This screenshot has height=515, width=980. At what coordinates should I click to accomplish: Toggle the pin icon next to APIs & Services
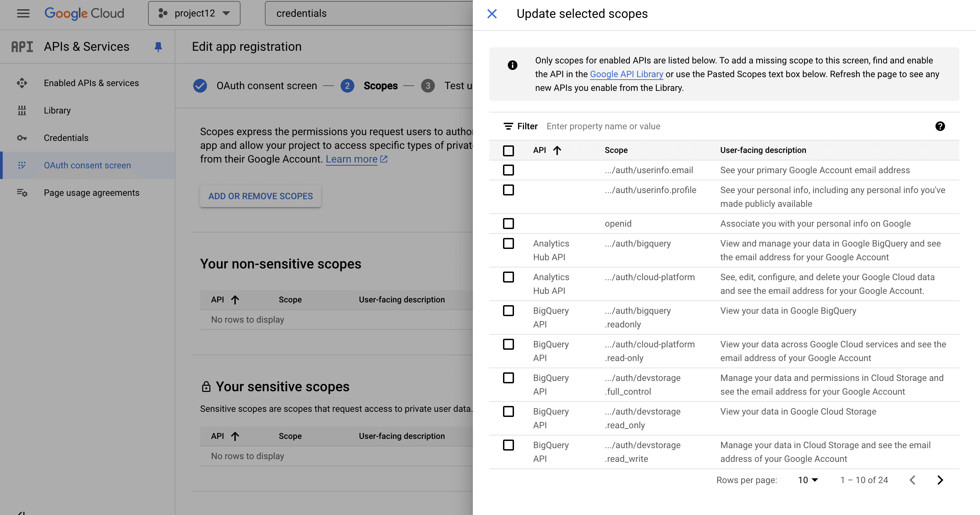[x=158, y=46]
